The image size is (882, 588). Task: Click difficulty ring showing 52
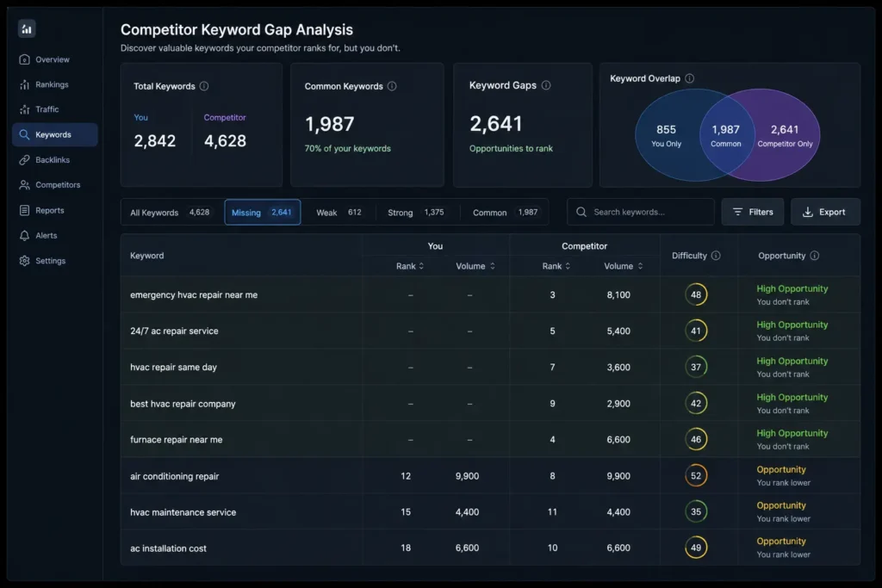[x=696, y=476]
